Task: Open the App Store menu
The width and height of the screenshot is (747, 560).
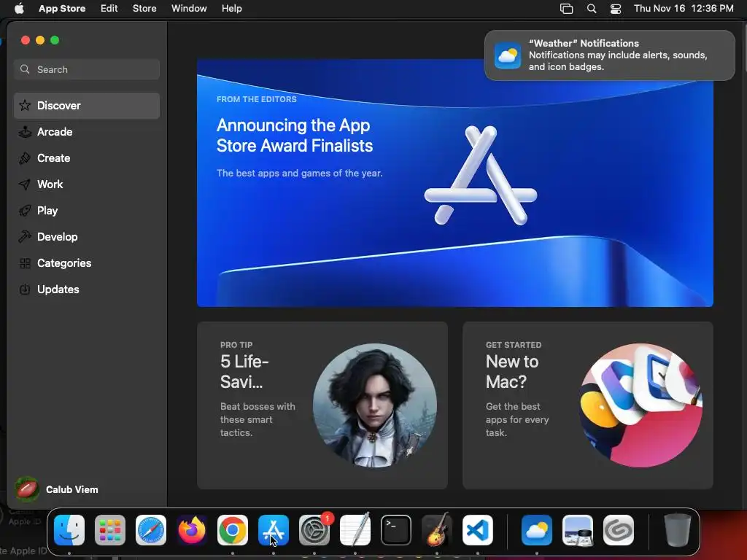Action: point(62,9)
